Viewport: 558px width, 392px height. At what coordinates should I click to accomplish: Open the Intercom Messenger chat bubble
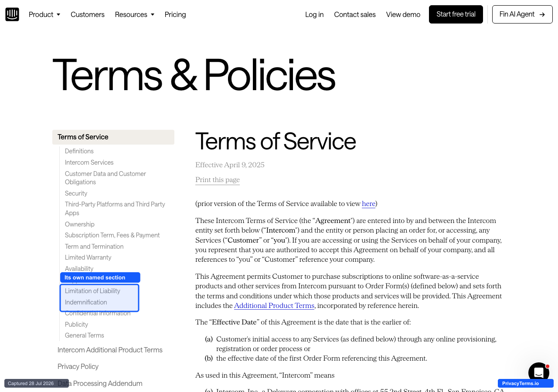(x=539, y=372)
